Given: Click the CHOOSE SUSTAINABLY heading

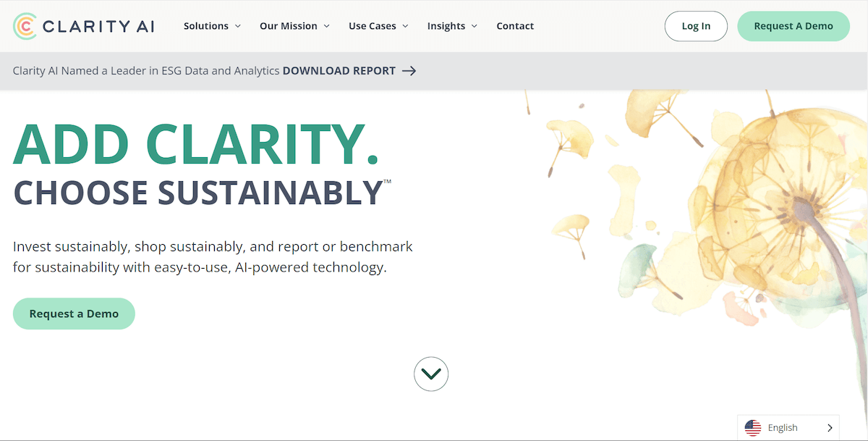Looking at the screenshot, I should click(x=198, y=193).
